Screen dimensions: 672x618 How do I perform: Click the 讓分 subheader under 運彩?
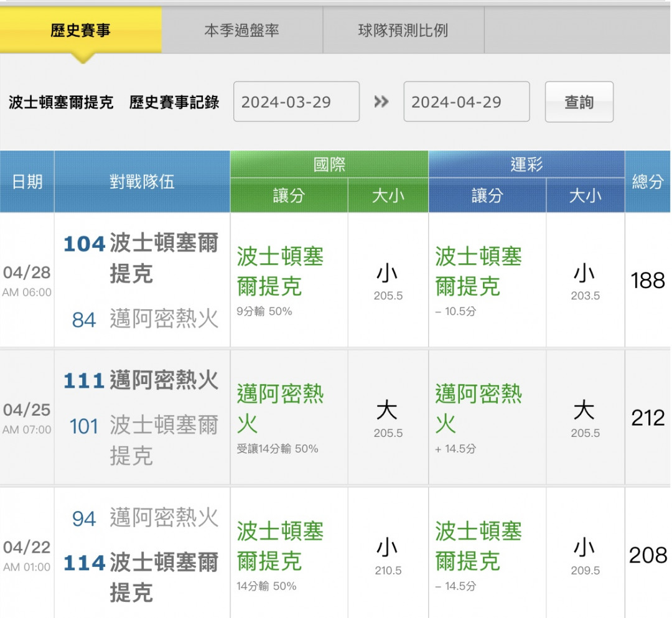click(x=487, y=195)
